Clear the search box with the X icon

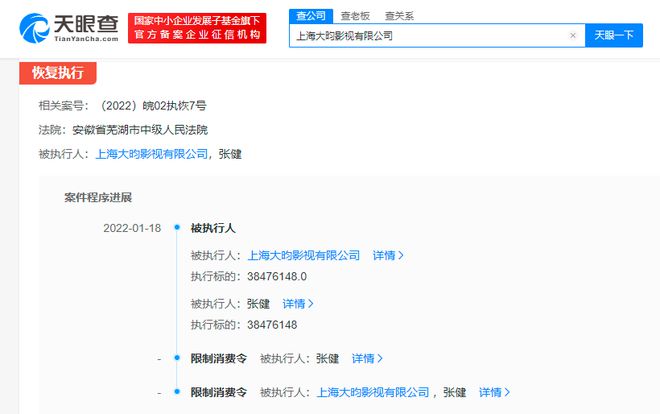click(x=573, y=36)
